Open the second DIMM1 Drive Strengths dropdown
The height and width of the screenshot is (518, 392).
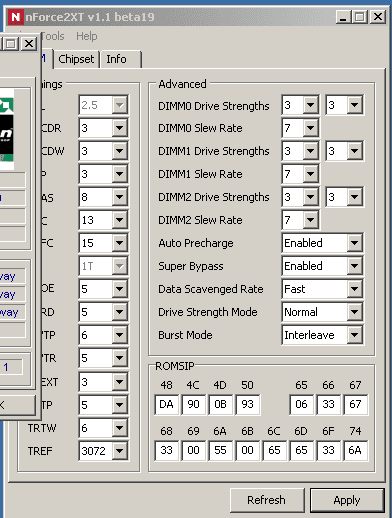coord(344,151)
